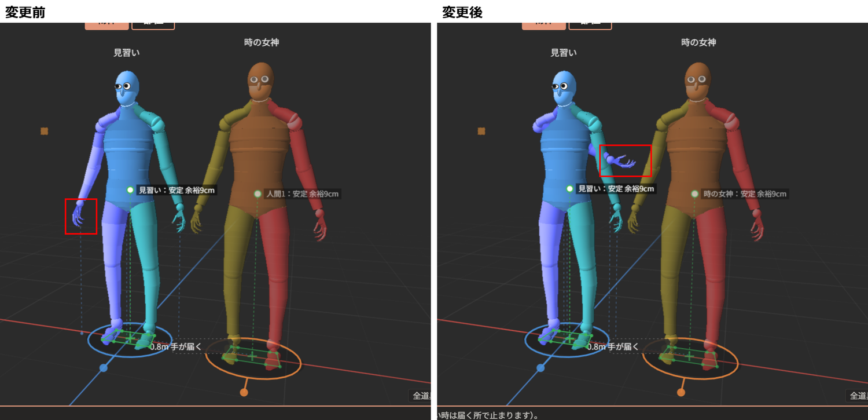The image size is (868, 420).
Task: Click the 時の女神 balance marker dot in 変更後
Action: (x=694, y=193)
